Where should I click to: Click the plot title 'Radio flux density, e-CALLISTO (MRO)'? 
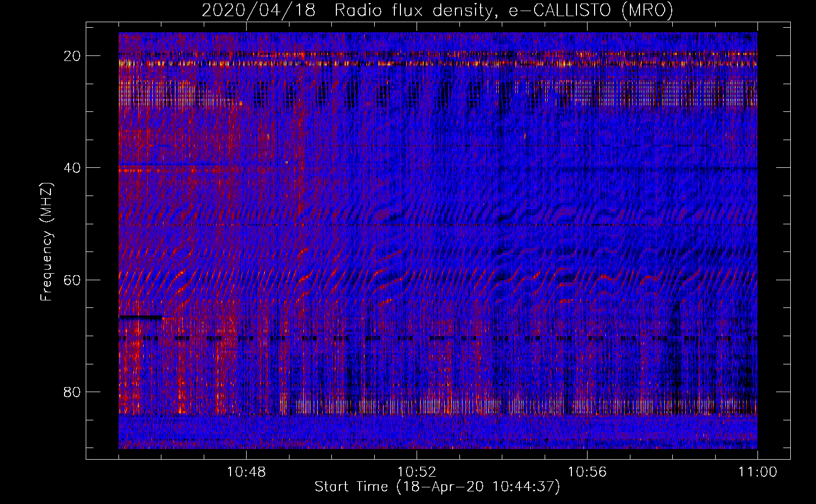504,10
